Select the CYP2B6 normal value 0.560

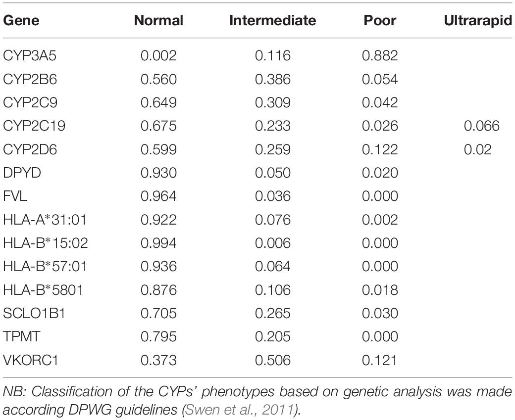158,79
